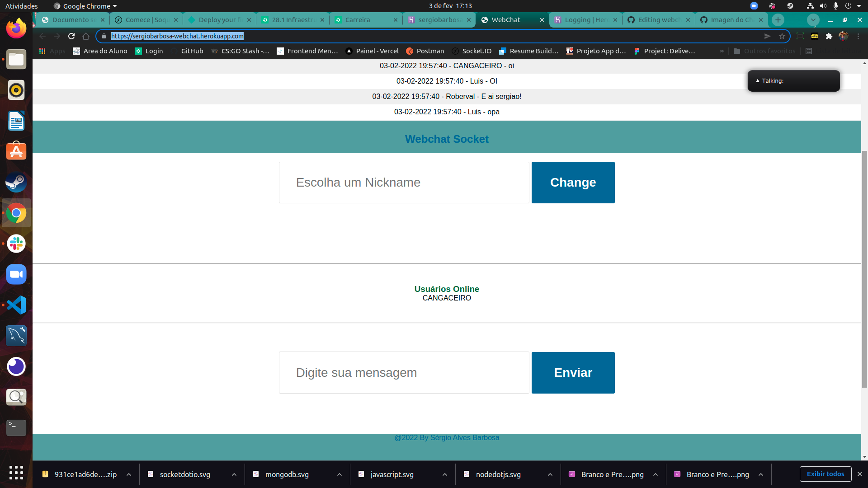Click the Digite sua mensagem field
This screenshot has height=488, width=868.
(x=404, y=373)
